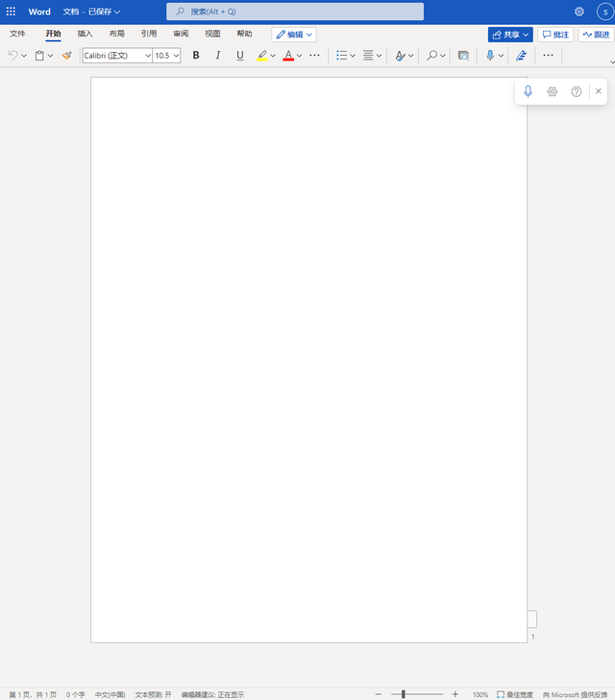
Task: Apply red font color
Action: click(288, 56)
